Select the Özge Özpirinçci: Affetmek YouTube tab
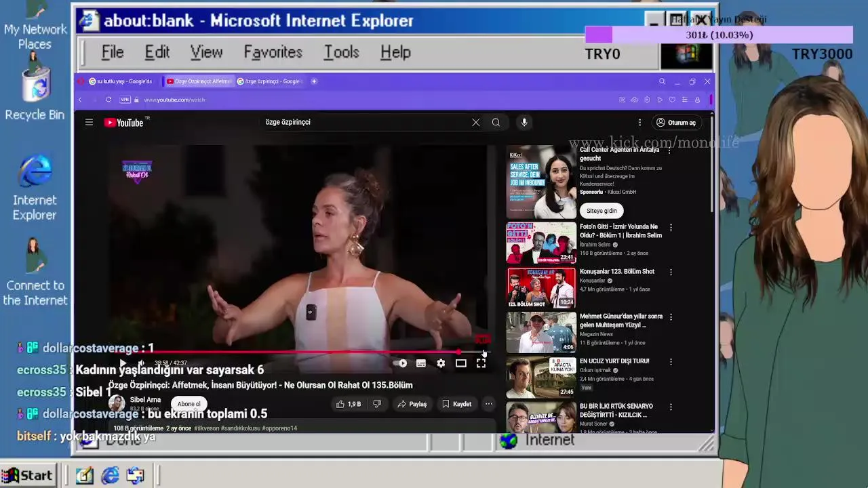868x488 pixels. (199, 81)
